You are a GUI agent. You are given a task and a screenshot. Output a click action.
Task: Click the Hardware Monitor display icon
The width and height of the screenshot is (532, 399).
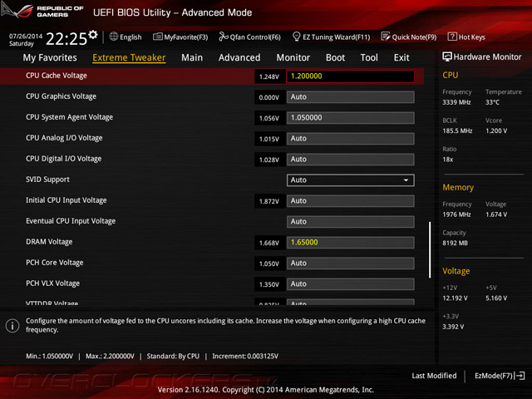tap(447, 57)
